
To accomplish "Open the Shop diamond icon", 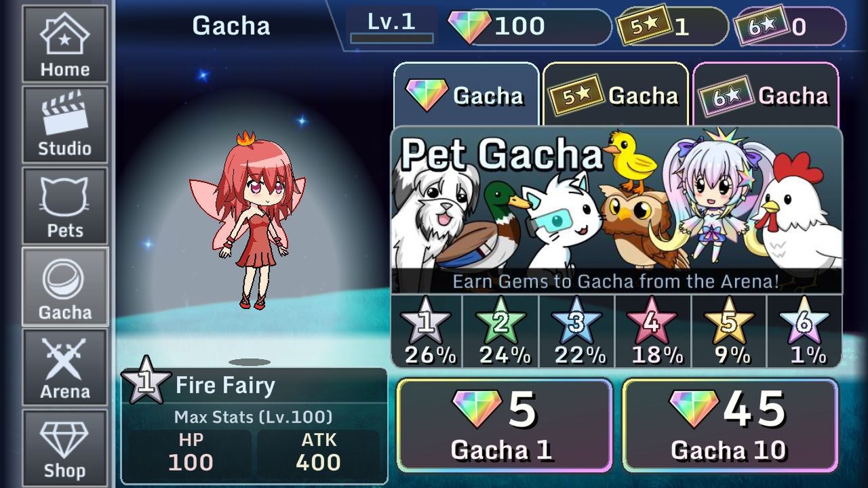I will click(65, 447).
